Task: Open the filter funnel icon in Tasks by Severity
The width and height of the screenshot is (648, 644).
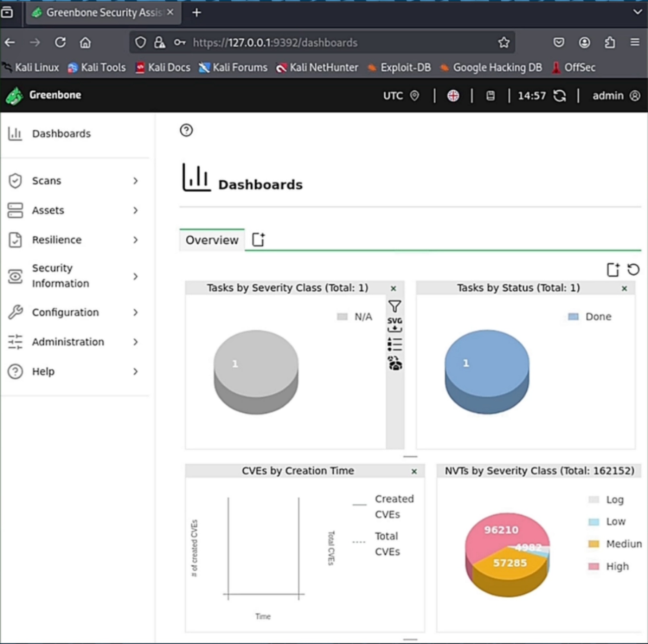Action: (x=395, y=307)
